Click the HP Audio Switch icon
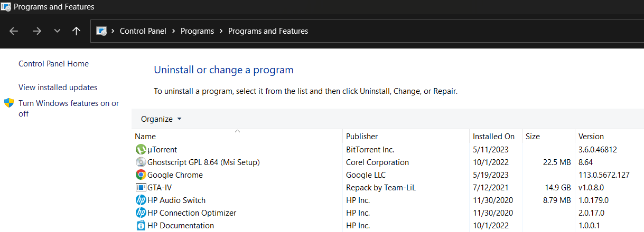This screenshot has width=644, height=232. click(141, 200)
